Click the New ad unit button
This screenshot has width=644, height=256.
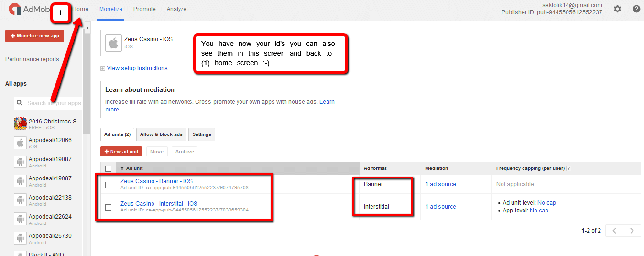[x=121, y=152]
